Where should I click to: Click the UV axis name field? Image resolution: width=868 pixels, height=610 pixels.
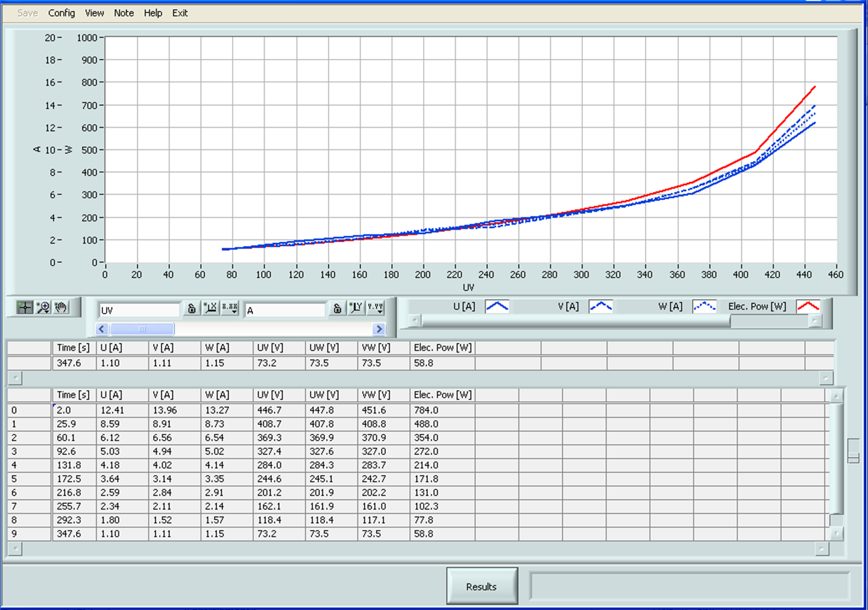tap(139, 310)
